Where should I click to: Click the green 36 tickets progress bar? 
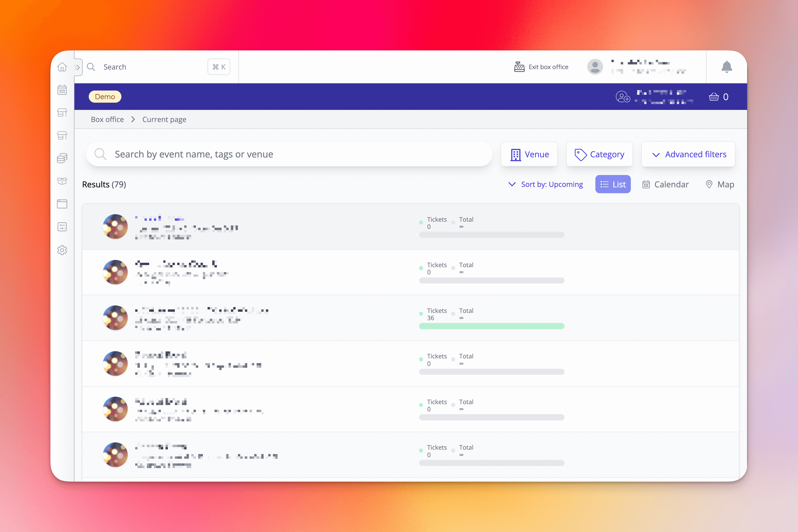[491, 326]
